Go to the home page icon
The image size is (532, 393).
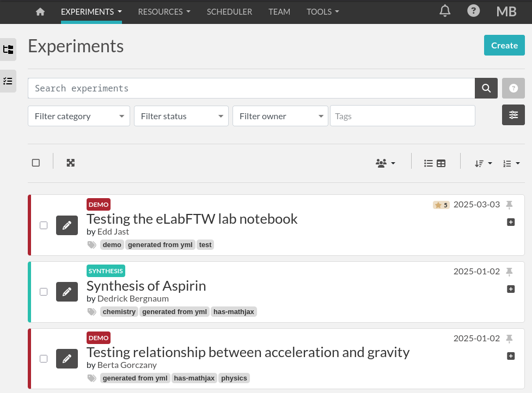(x=40, y=11)
